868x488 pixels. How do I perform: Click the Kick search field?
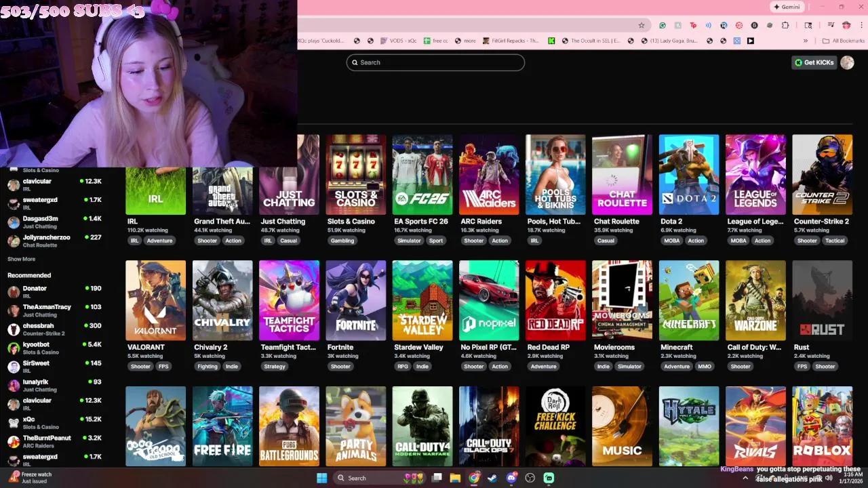coord(435,62)
